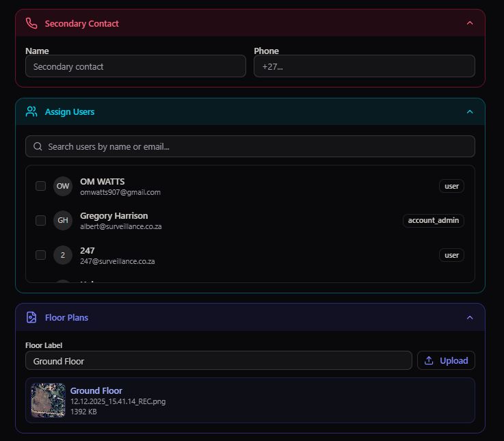Click the users icon beside Assign Users
This screenshot has height=441, width=504.
[31, 111]
